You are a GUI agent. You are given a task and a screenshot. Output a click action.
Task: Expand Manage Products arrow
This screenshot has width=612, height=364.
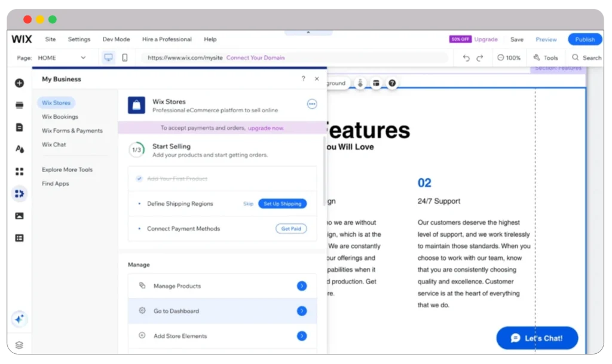302,286
